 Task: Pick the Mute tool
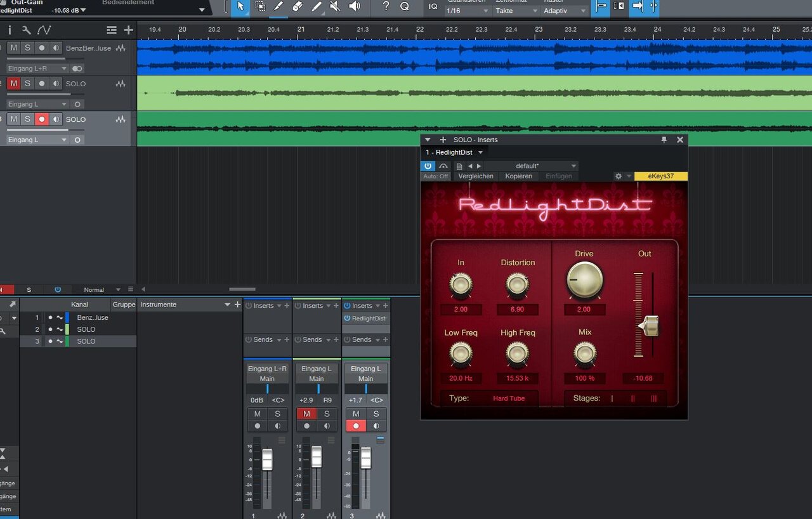click(335, 7)
